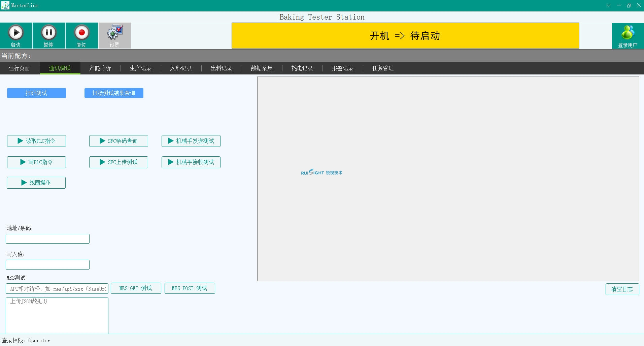This screenshot has height=346, width=644.
Task: Focus the 地址/条码 input field
Action: tap(47, 239)
